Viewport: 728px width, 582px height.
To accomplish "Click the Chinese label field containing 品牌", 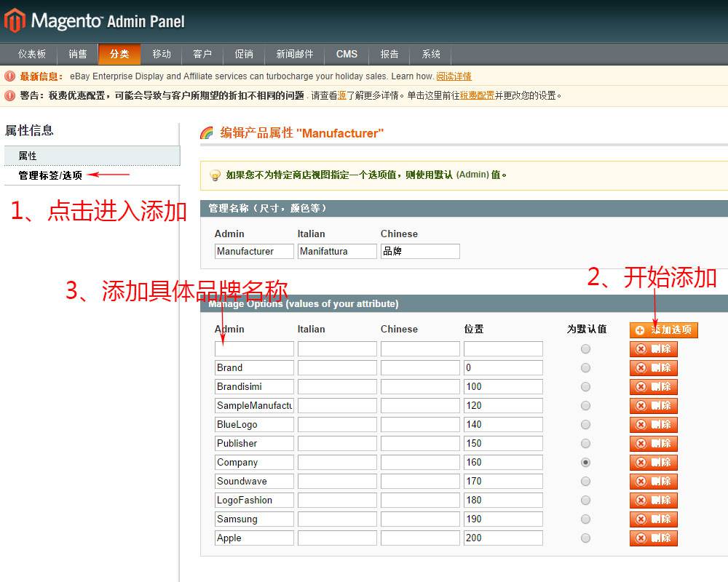I will (420, 251).
